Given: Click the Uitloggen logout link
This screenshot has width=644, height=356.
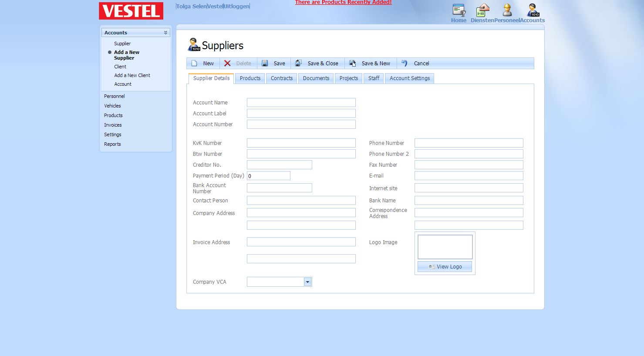Looking at the screenshot, I should point(236,7).
